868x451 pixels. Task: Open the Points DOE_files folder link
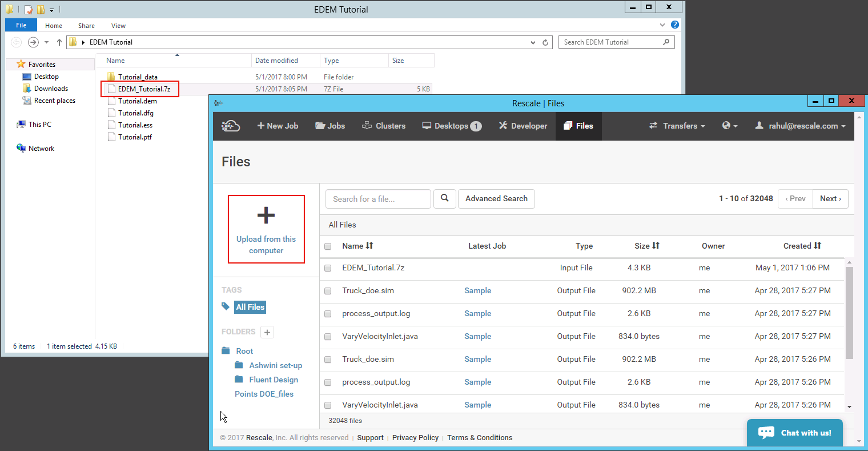[264, 394]
